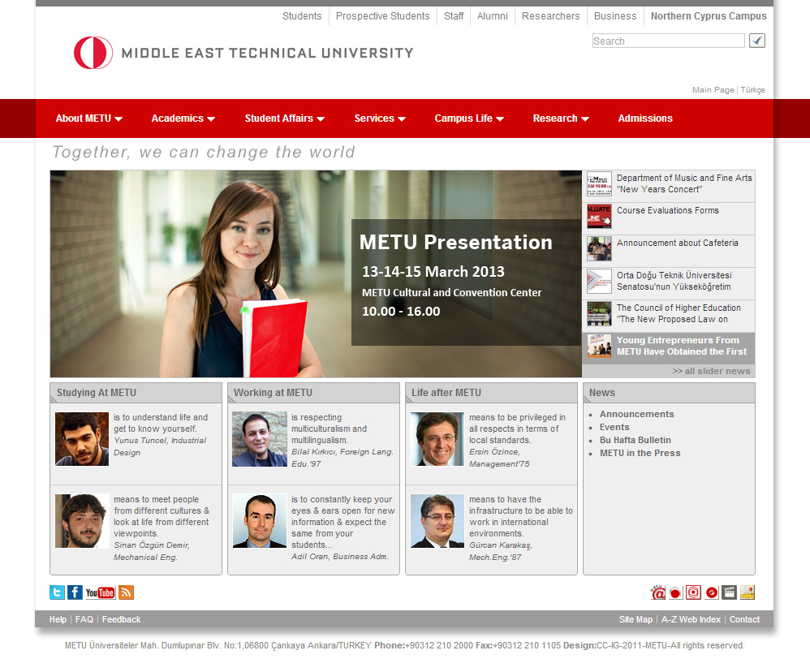
Task: Expand the Academics dropdown menu
Action: click(x=183, y=118)
